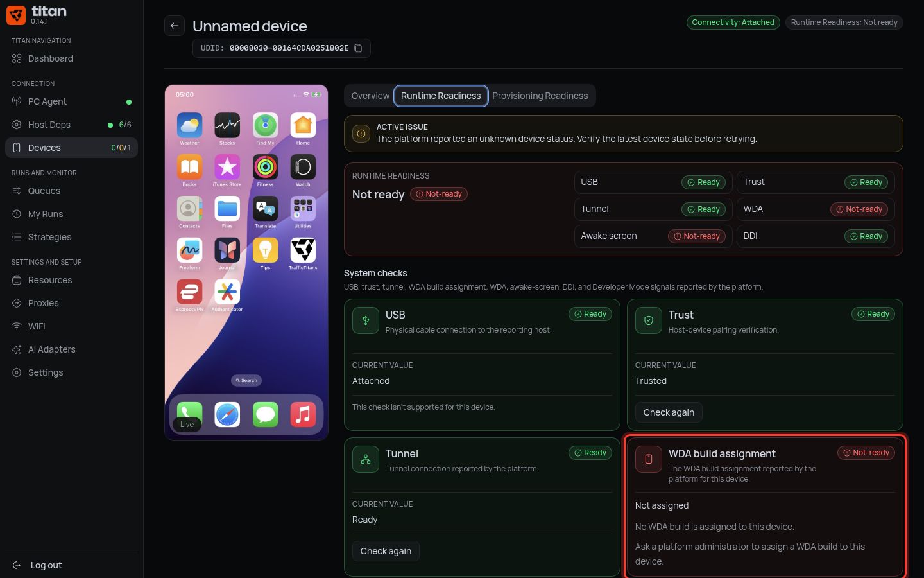
Task: Open the Authenticator app icon
Action: [x=227, y=292]
